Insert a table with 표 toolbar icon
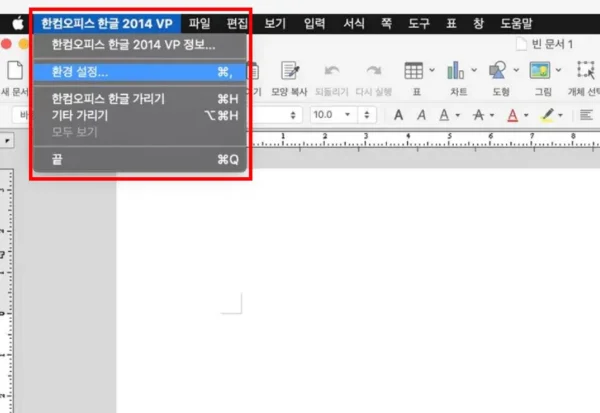The width and height of the screenshot is (600, 413). (x=414, y=71)
